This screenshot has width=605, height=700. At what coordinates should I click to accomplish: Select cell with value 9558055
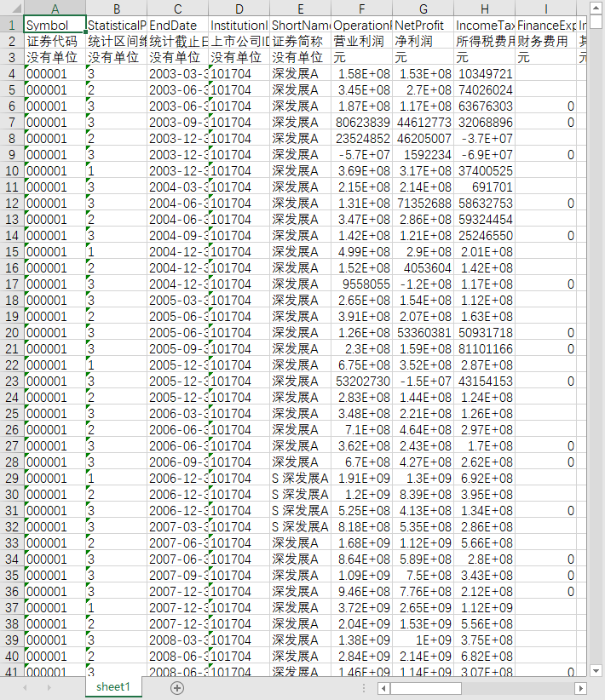click(361, 284)
